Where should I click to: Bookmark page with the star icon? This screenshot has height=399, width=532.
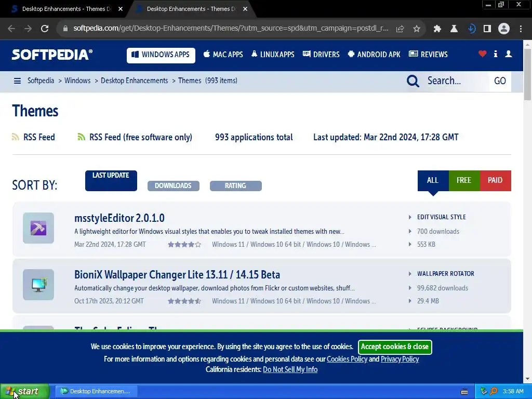417,29
